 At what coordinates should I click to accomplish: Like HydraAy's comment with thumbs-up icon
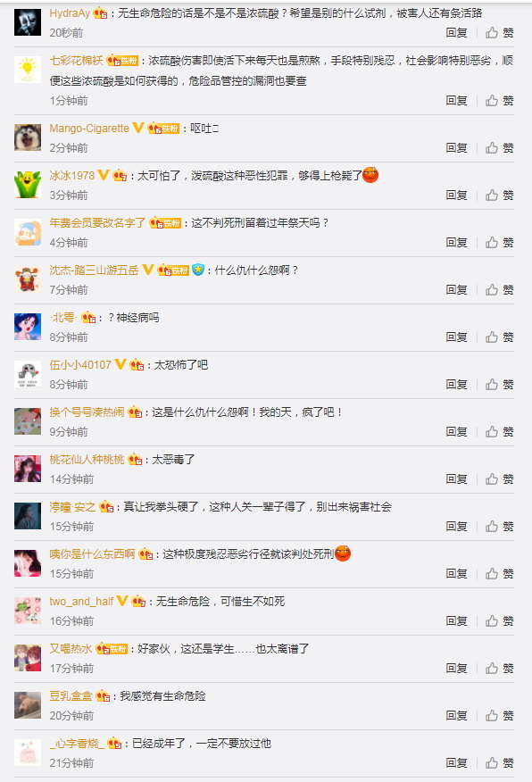coord(492,33)
